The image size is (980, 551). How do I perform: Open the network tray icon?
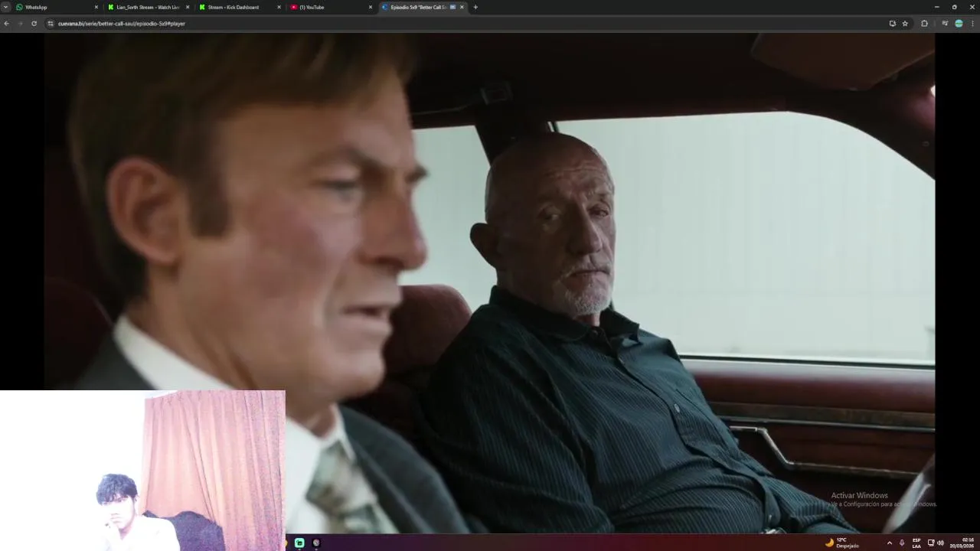click(931, 543)
